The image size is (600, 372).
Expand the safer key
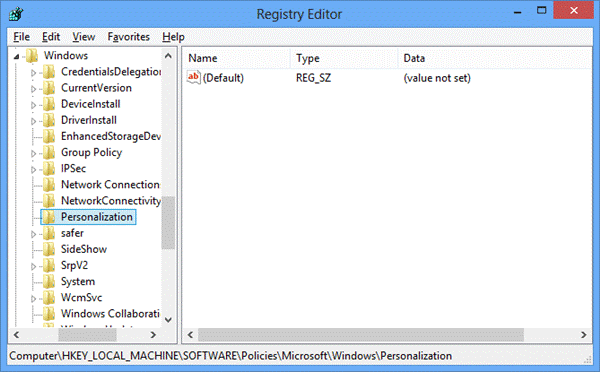click(33, 234)
